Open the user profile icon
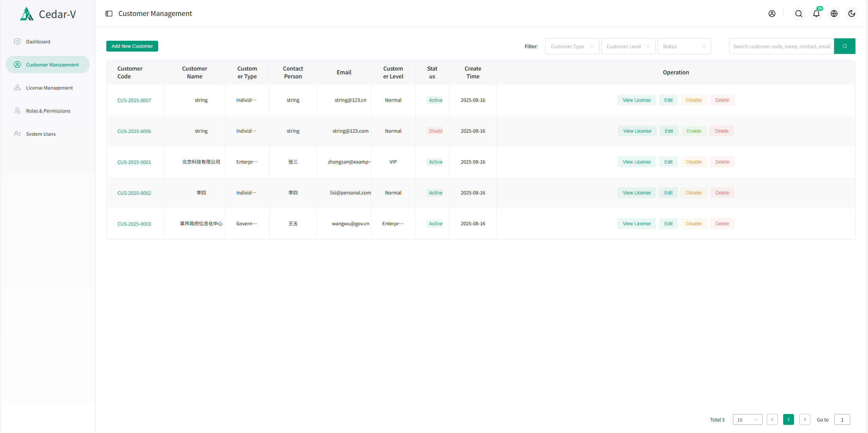The image size is (868, 433). coord(772,14)
